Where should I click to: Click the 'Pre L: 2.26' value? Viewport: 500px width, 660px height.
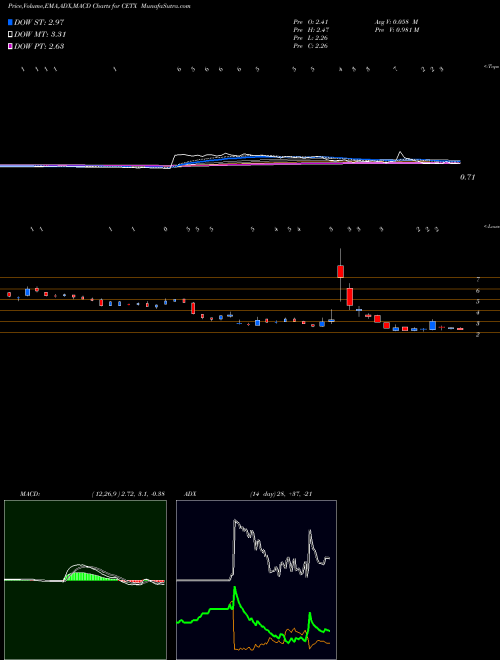pos(311,38)
